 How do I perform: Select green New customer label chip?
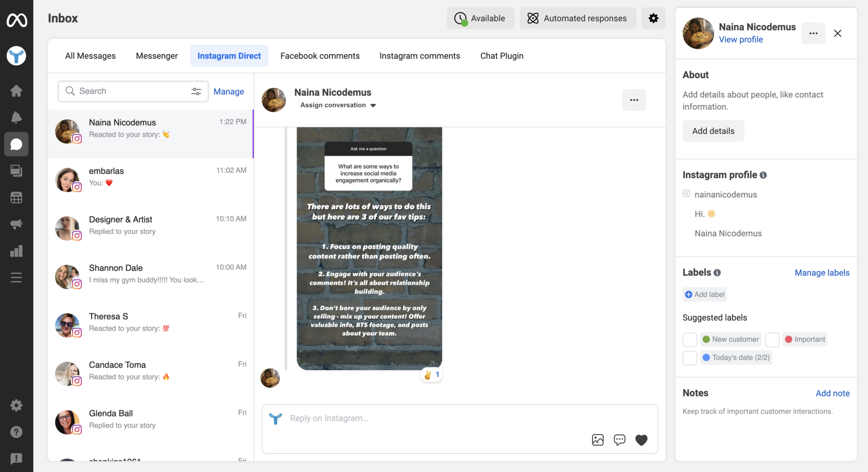[731, 339]
